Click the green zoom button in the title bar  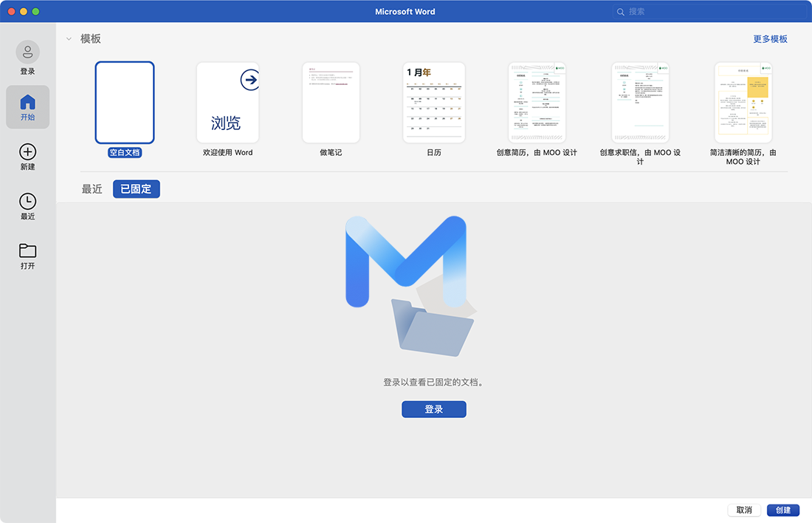35,11
